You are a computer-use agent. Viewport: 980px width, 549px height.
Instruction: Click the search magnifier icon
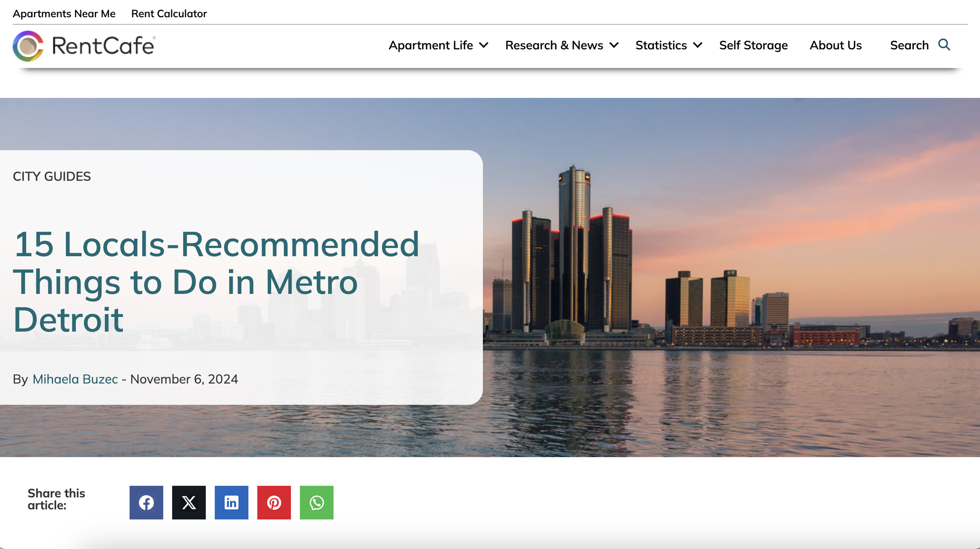pyautogui.click(x=944, y=45)
